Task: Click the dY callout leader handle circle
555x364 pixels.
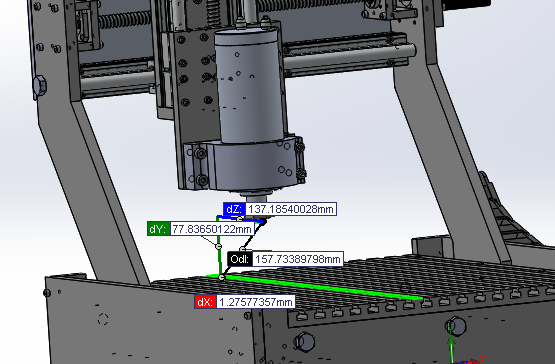Action: [219, 246]
